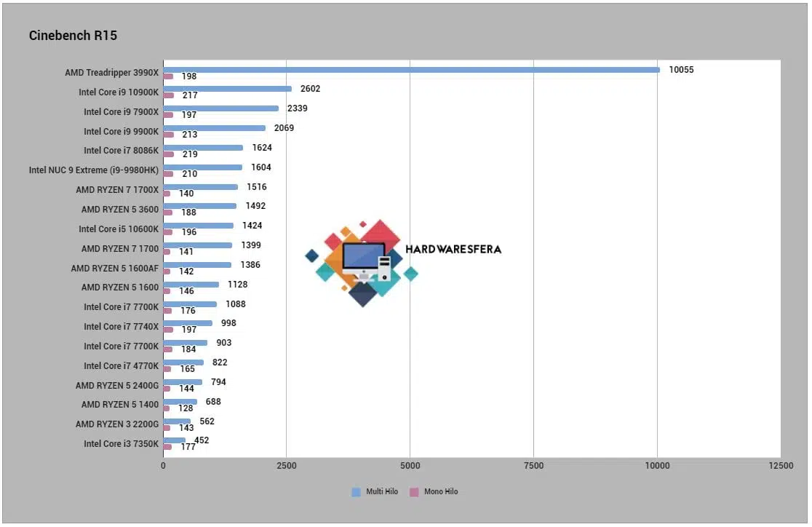Click the 12500 x-axis tick label

[x=781, y=465]
